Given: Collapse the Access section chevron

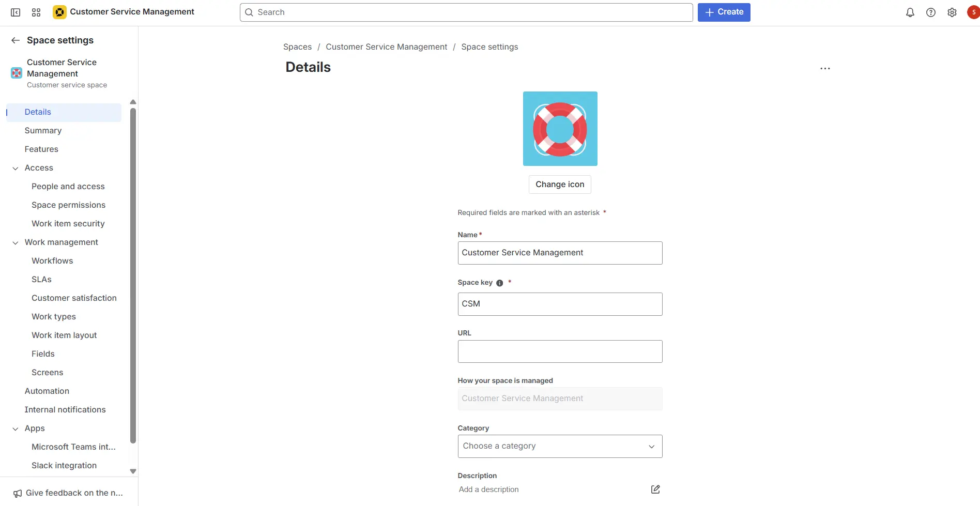Looking at the screenshot, I should coord(16,168).
